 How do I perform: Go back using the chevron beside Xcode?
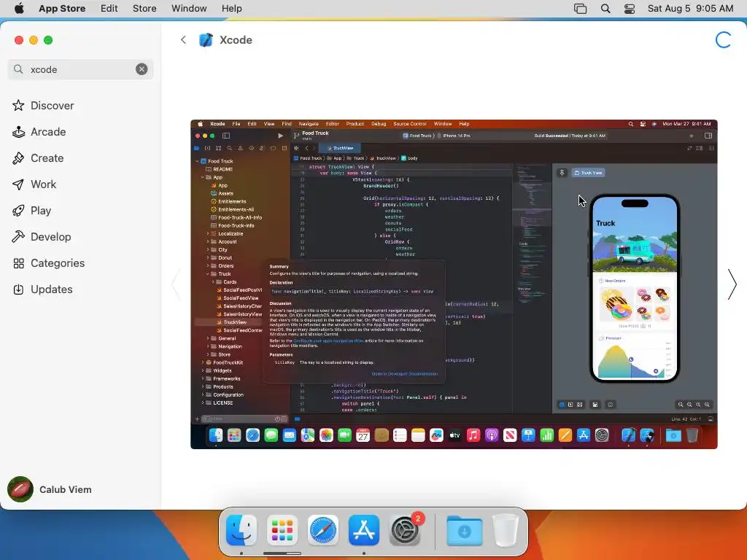pos(183,40)
